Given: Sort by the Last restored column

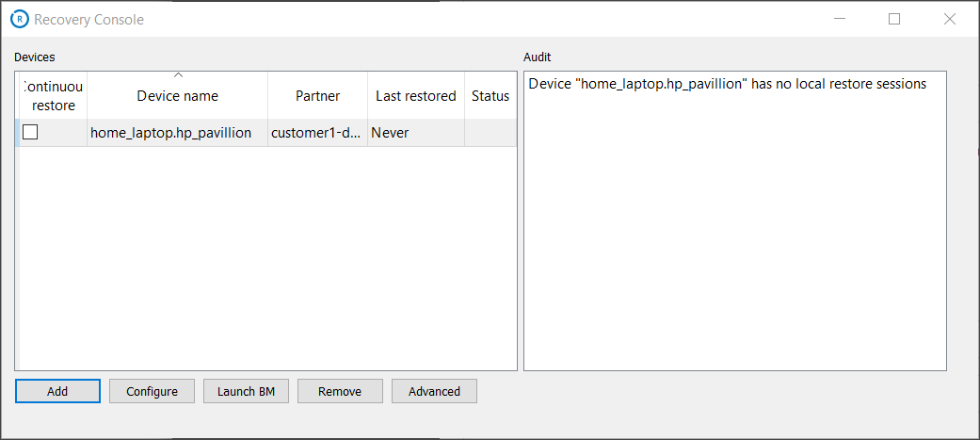Looking at the screenshot, I should point(415,96).
